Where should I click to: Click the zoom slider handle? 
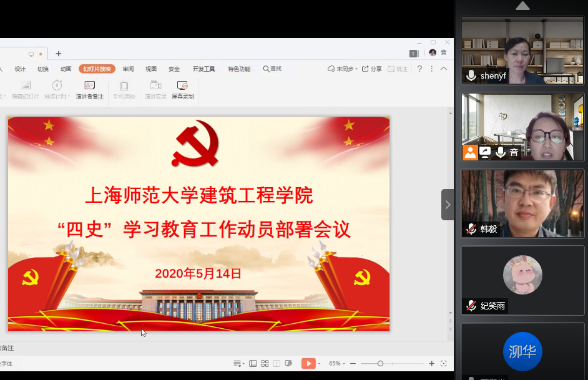tap(380, 364)
